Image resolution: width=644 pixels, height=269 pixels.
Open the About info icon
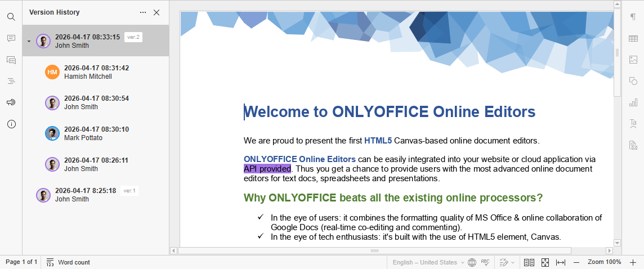(x=11, y=124)
